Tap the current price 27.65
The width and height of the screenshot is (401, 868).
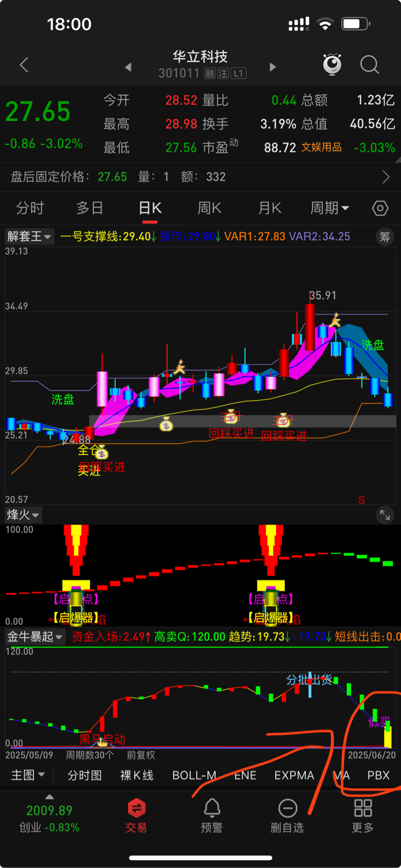[x=38, y=112]
